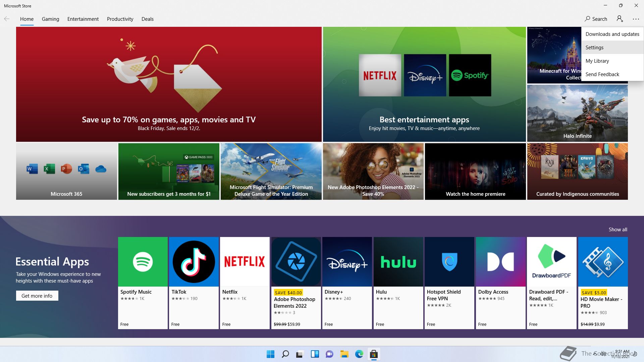Select My Library from the menu
644x362 pixels.
pos(612,61)
